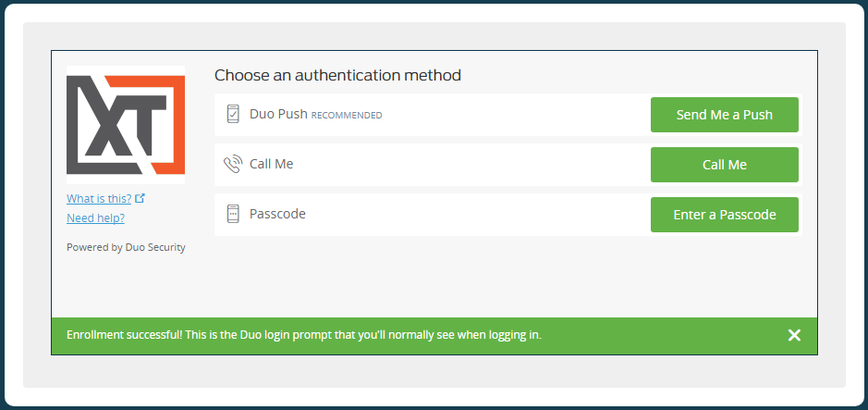Click the Enrollment successful message text
The image size is (868, 410).
pyautogui.click(x=303, y=335)
